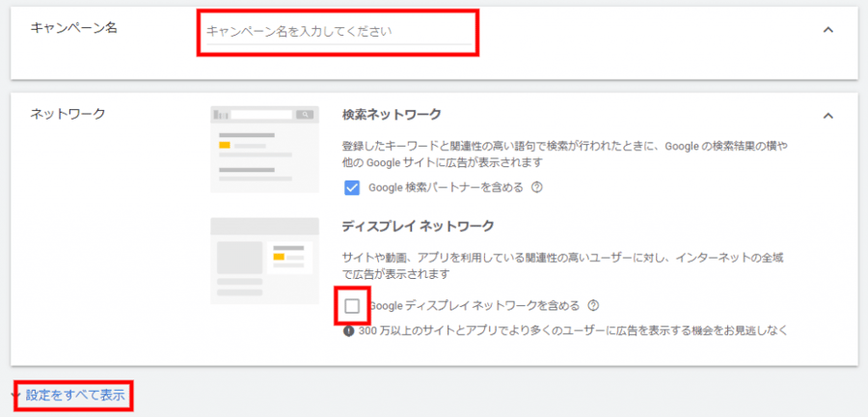Open help icon beside 検索パートナーを含める

536,187
